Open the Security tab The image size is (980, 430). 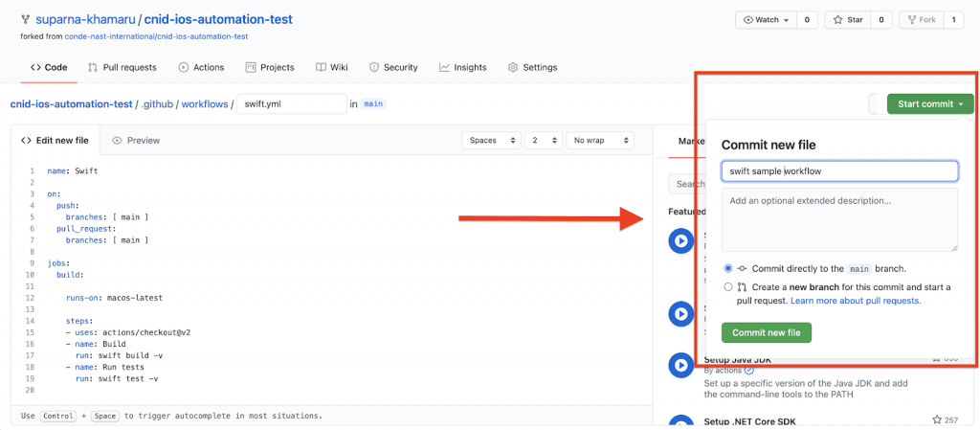tap(393, 67)
